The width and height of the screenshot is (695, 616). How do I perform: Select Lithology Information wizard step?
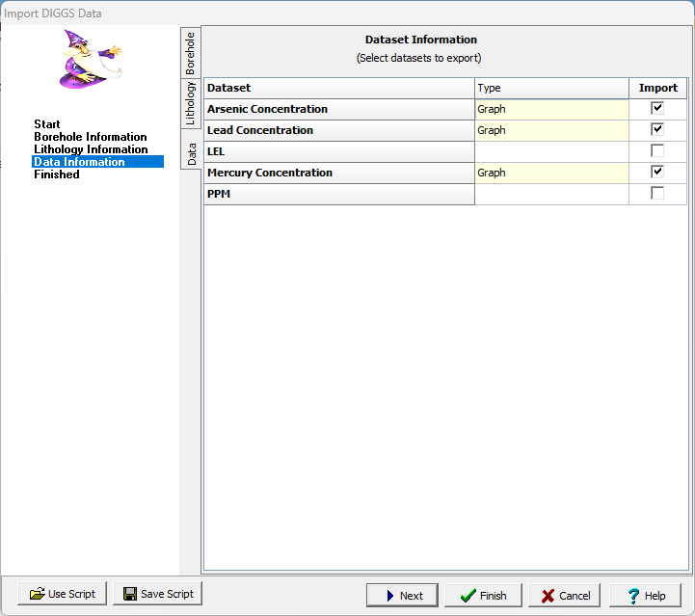(91, 149)
